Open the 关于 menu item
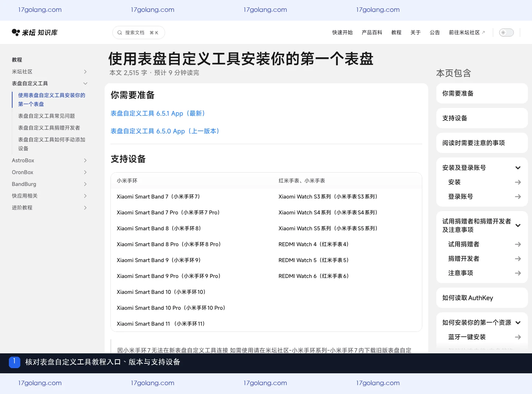Viewport: 532px width, 394px height. click(416, 33)
